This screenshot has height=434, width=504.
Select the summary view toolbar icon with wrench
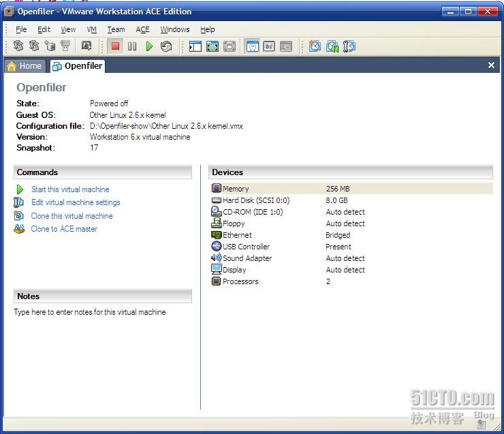point(252,46)
